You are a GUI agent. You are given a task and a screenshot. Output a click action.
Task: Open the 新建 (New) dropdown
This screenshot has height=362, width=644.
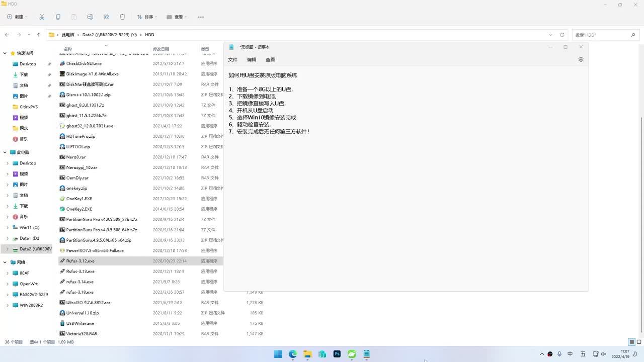[x=18, y=17]
